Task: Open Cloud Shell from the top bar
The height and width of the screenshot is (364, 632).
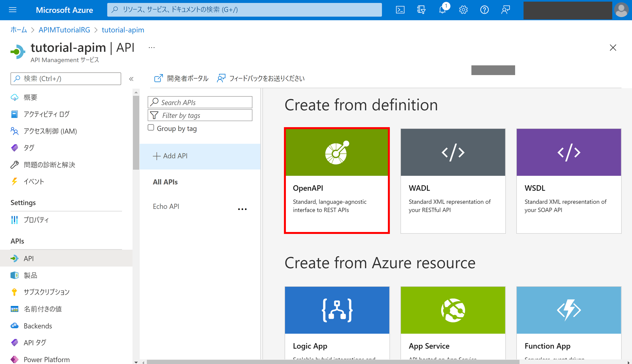Action: [400, 10]
